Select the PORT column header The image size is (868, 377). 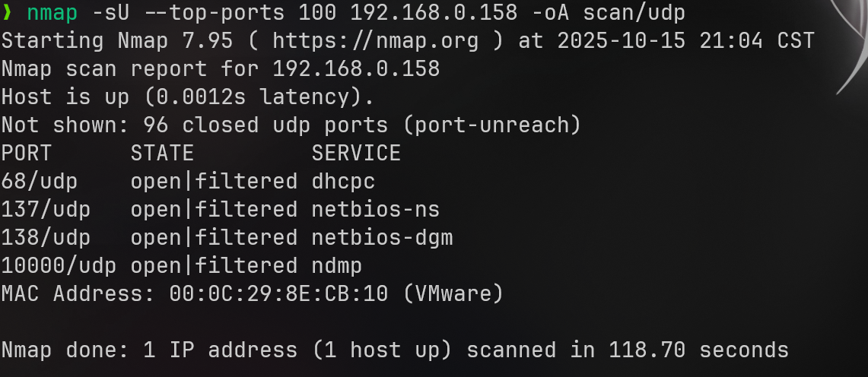point(27,153)
